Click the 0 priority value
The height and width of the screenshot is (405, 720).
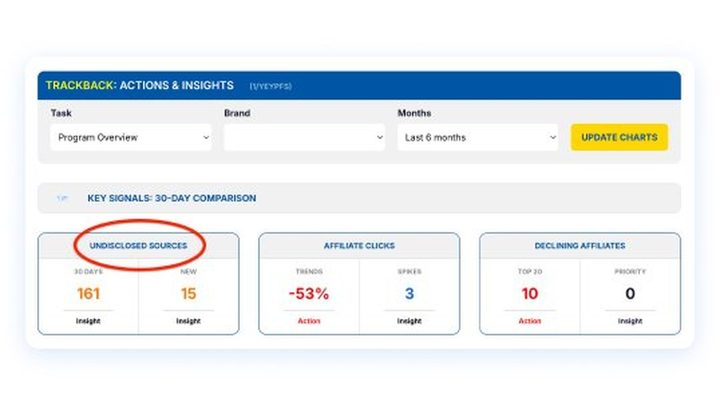tap(630, 293)
